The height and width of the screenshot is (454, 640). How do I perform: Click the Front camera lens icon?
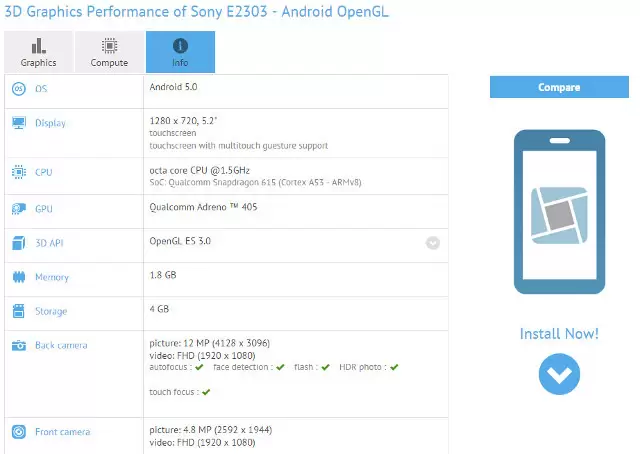coord(19,432)
